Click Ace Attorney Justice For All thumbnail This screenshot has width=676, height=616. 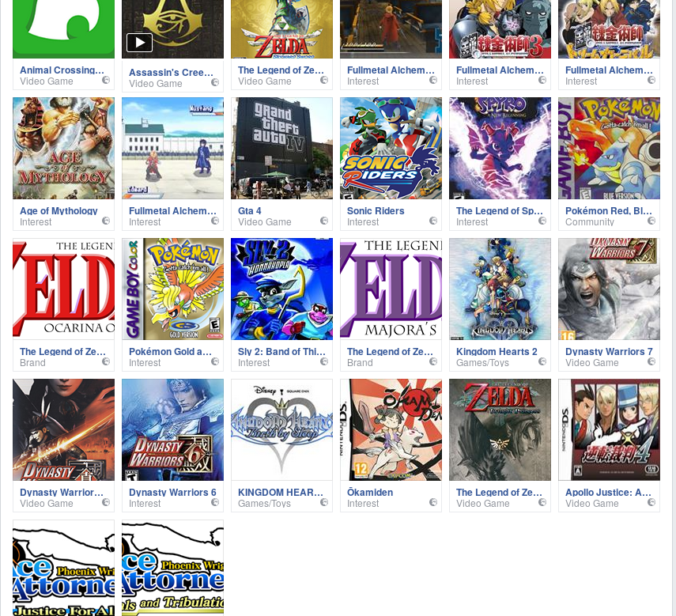pos(64,568)
